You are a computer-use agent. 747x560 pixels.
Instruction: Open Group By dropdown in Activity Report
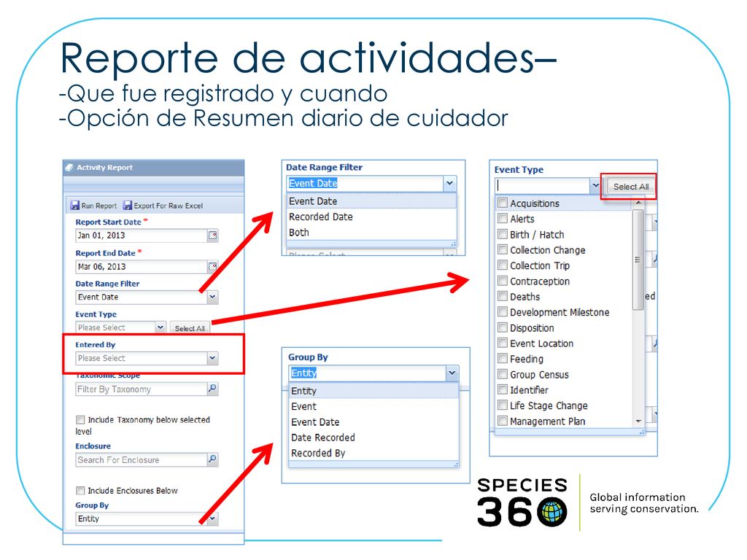[x=212, y=518]
